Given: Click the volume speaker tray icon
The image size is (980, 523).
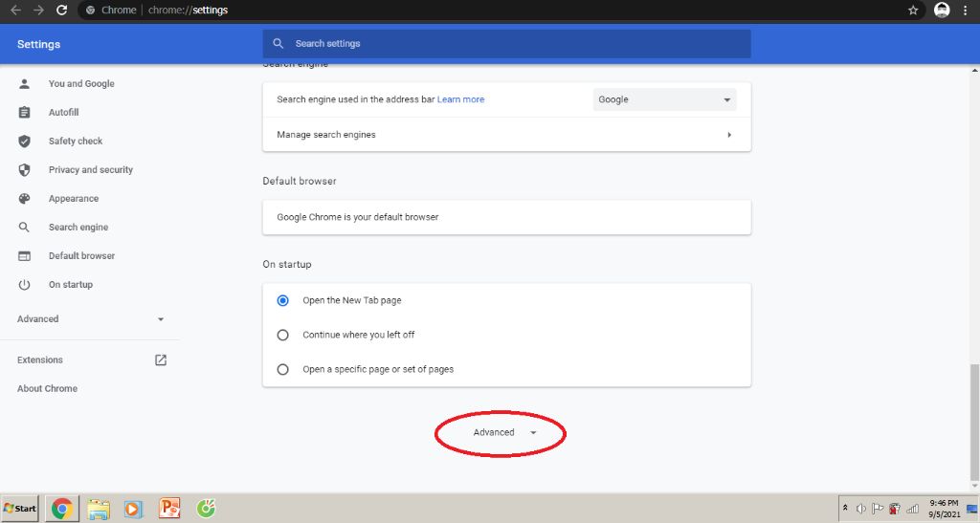Looking at the screenshot, I should (x=861, y=509).
